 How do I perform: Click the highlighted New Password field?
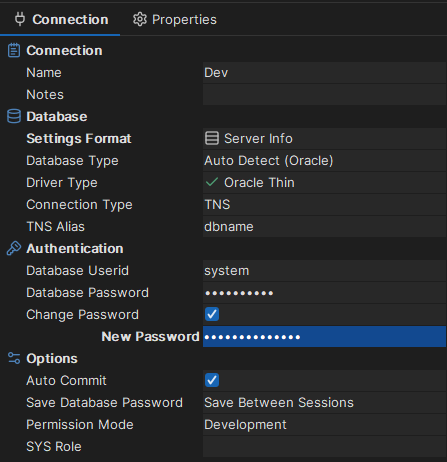(x=324, y=336)
